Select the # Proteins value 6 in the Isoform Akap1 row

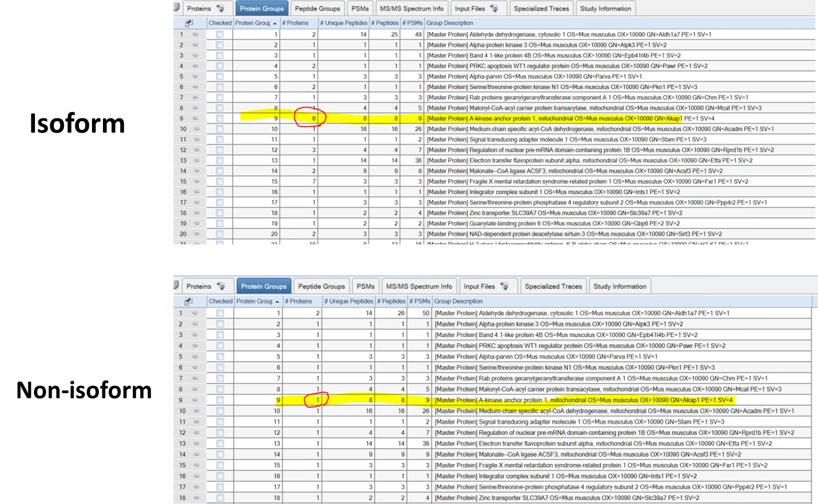(x=314, y=119)
